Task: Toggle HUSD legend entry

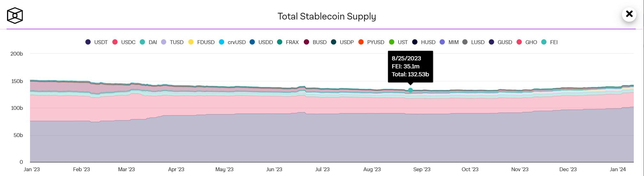Action: 424,42
